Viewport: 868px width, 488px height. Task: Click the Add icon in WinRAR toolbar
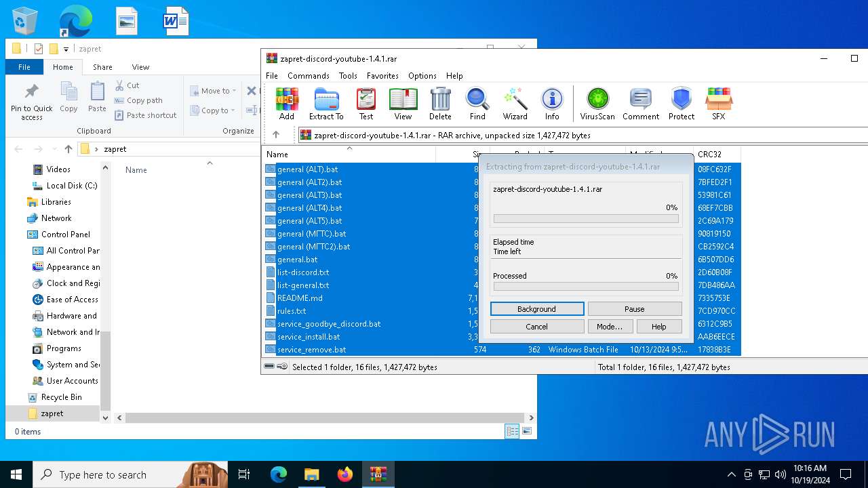tap(287, 104)
